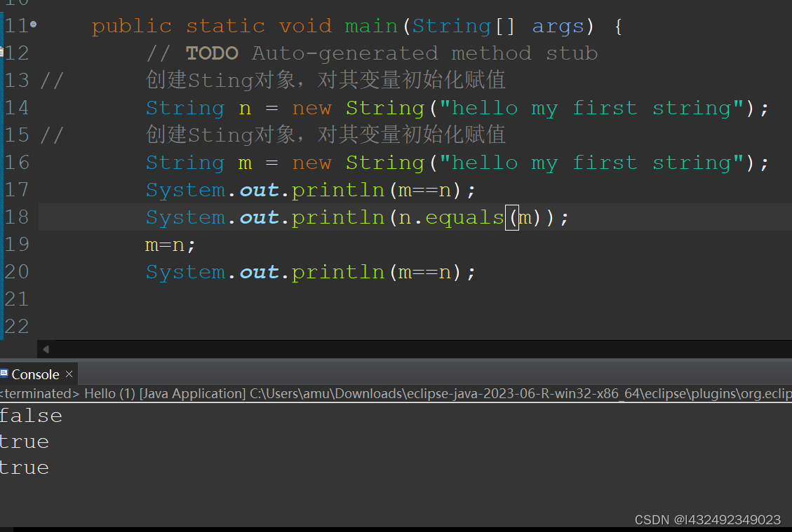
Task: Close the Console view
Action: [x=68, y=374]
